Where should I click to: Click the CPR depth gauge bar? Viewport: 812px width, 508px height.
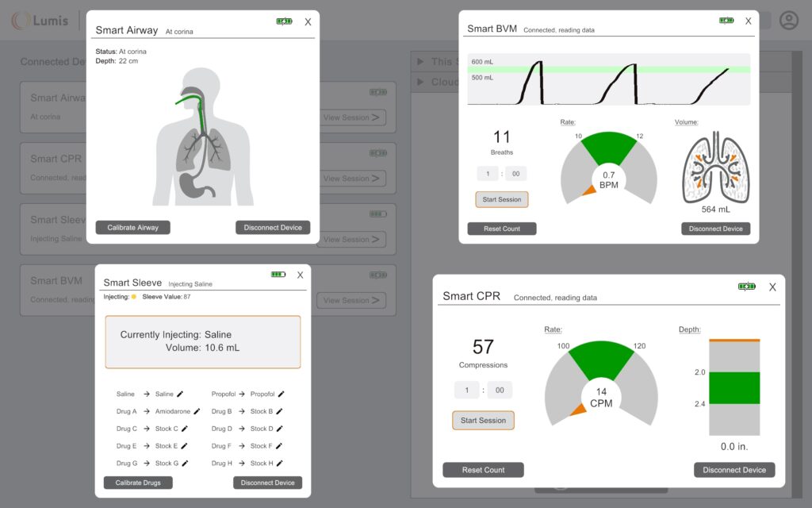click(733, 387)
